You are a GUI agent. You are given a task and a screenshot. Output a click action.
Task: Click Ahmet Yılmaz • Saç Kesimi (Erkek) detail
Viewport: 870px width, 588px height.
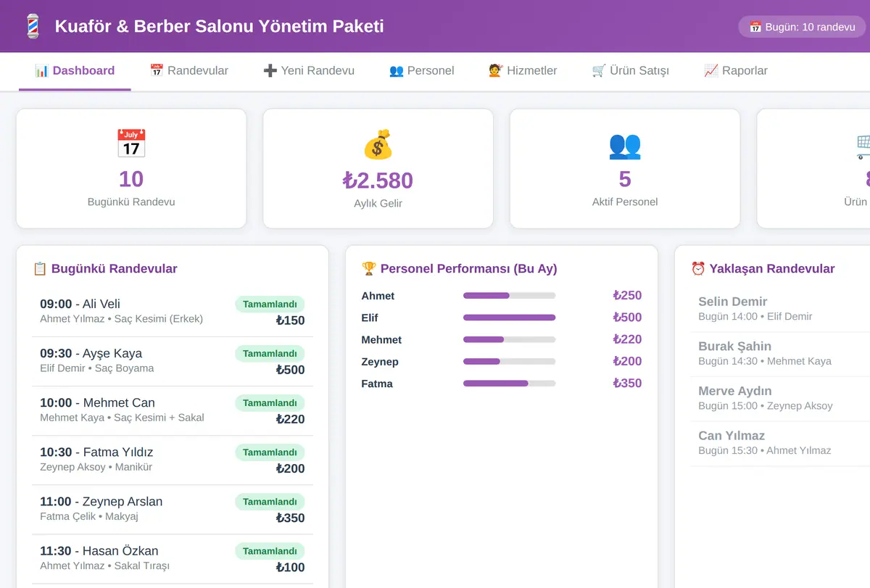coord(122,319)
